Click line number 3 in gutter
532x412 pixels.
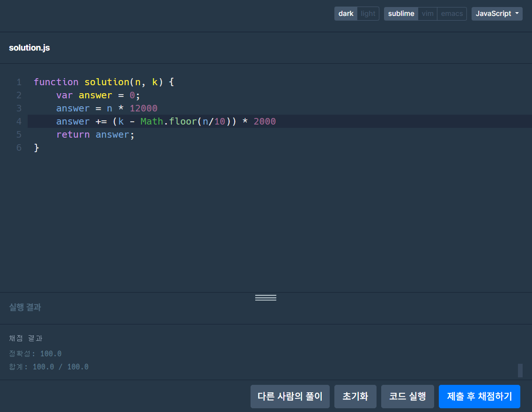19,108
